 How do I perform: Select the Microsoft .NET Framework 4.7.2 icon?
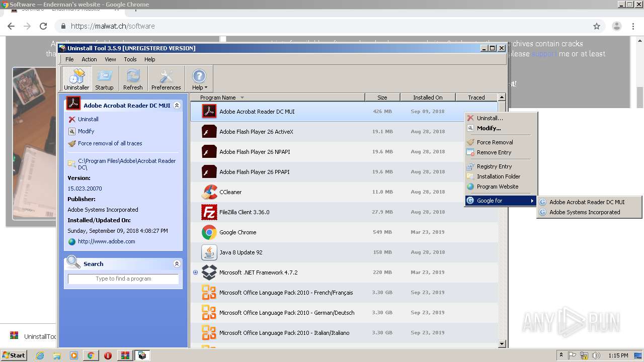click(209, 273)
